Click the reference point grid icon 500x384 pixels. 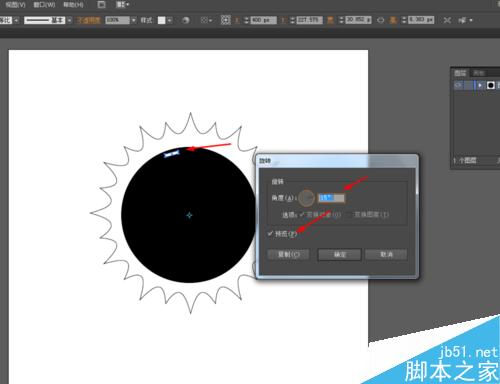click(225, 20)
